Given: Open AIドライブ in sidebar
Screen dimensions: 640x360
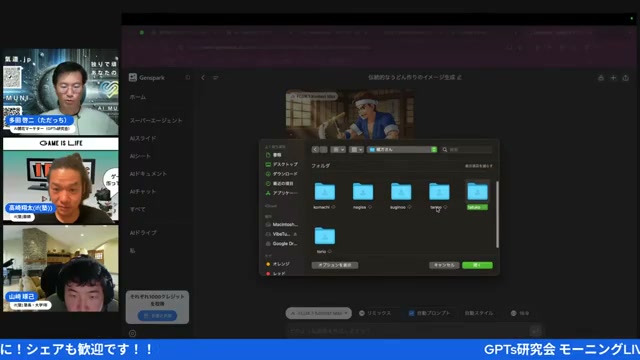Looking at the screenshot, I should pos(143,233).
